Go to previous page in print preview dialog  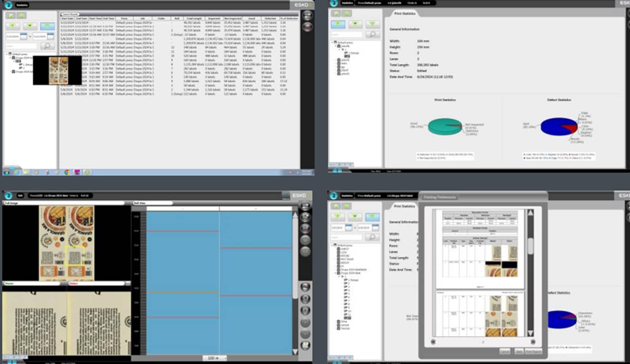coord(433,342)
